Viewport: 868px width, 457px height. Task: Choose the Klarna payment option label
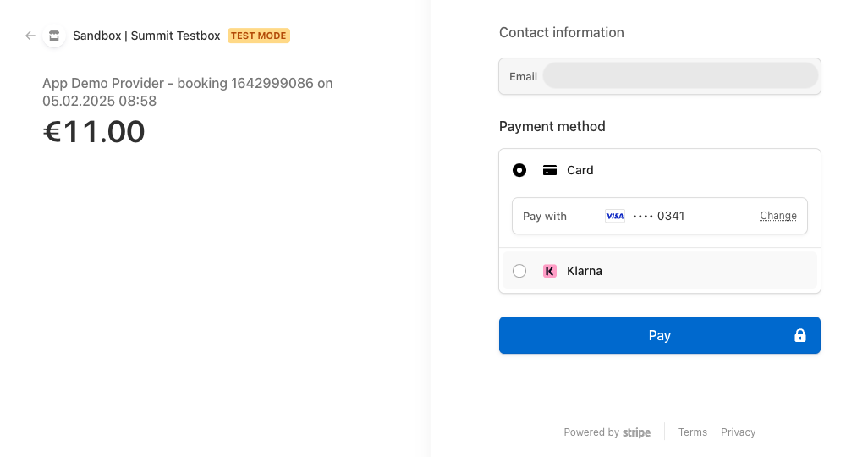point(585,271)
